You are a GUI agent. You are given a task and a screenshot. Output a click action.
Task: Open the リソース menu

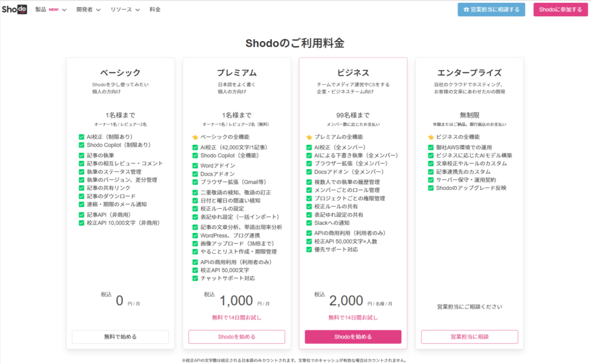(125, 10)
